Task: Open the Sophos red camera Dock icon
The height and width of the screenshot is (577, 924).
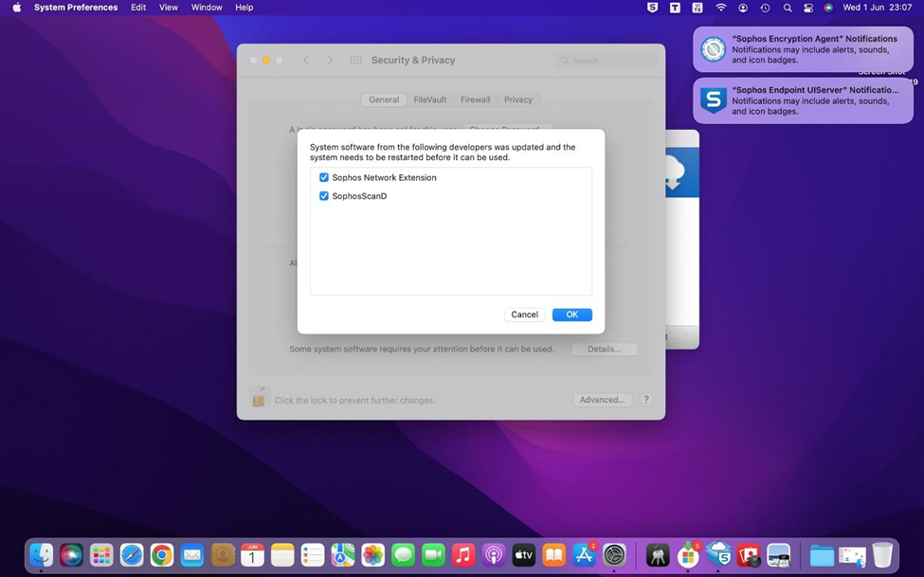Action: 749,555
